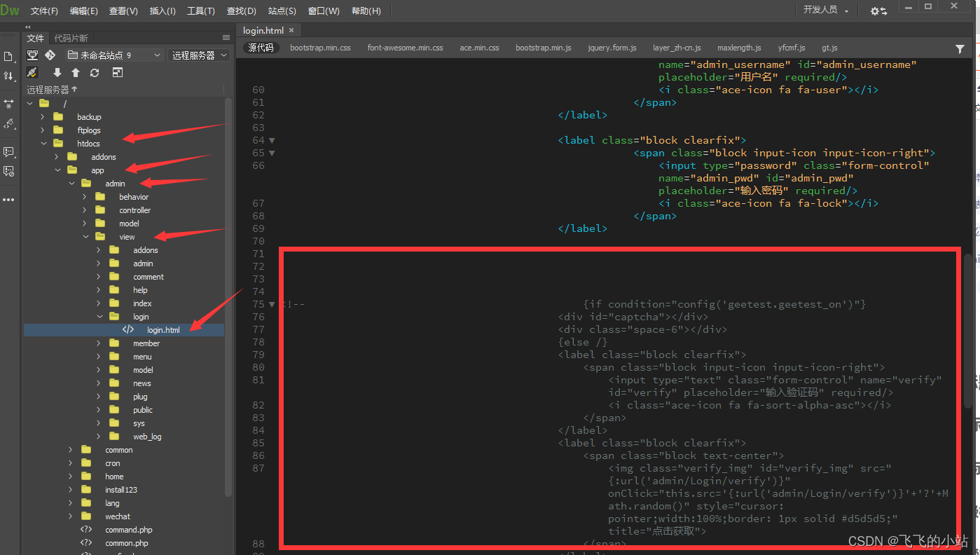Collapse the app folder chevron
This screenshot has width=980, height=555.
point(57,170)
